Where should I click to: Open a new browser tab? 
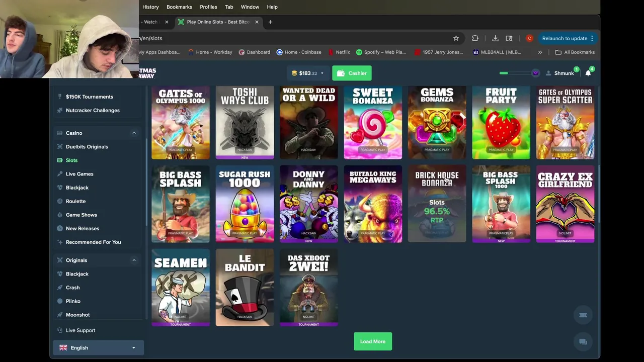[270, 22]
